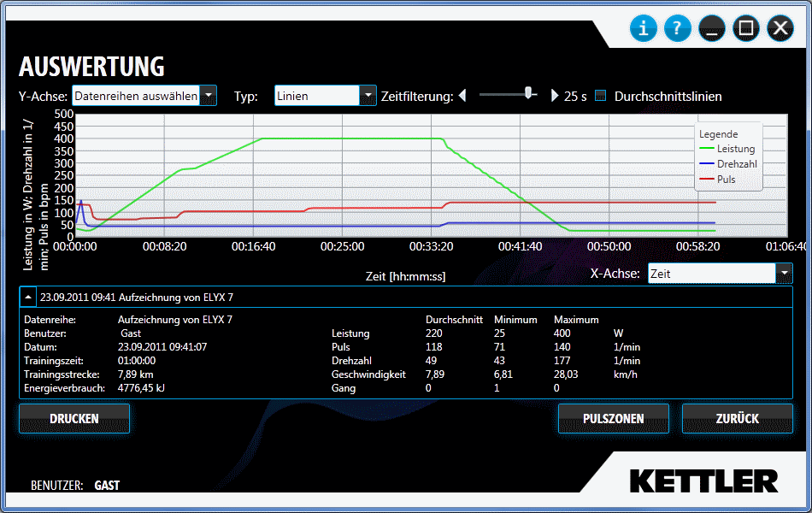Click Puls entry in the legend
Viewport: 812px width, 513px height.
pyautogui.click(x=726, y=180)
